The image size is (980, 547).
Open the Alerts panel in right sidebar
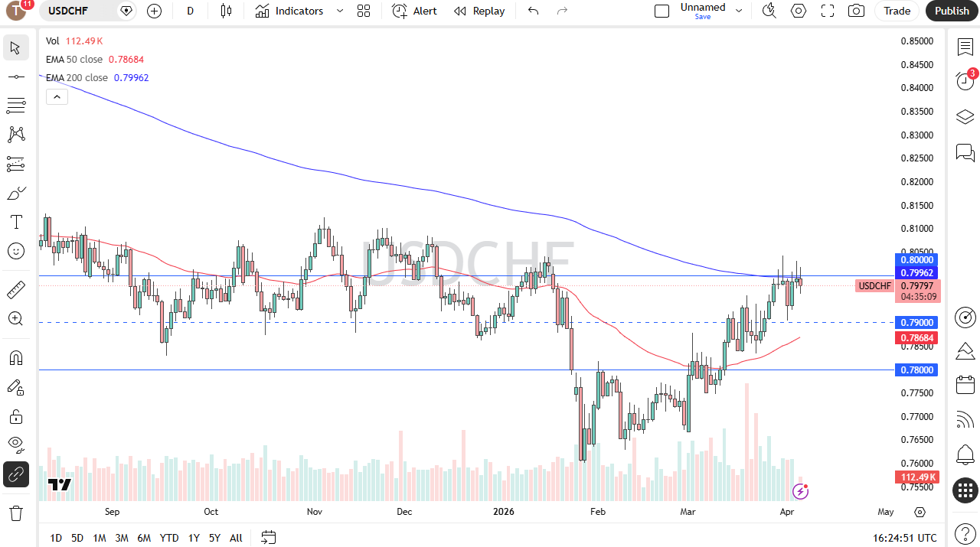965,81
